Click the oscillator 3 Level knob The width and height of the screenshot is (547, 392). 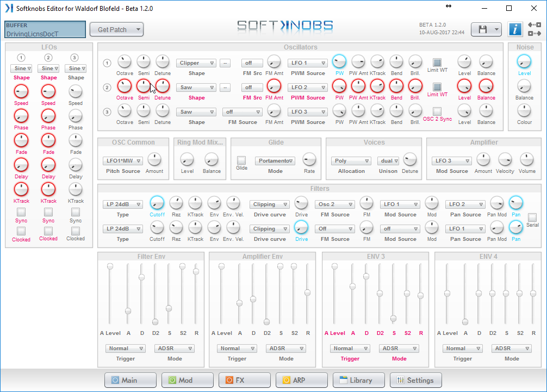click(x=464, y=110)
